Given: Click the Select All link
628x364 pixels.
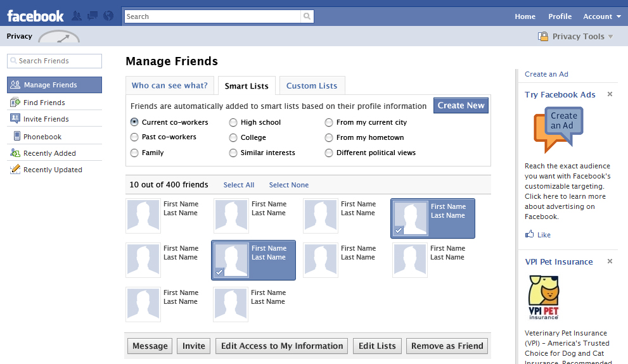Looking at the screenshot, I should [239, 185].
